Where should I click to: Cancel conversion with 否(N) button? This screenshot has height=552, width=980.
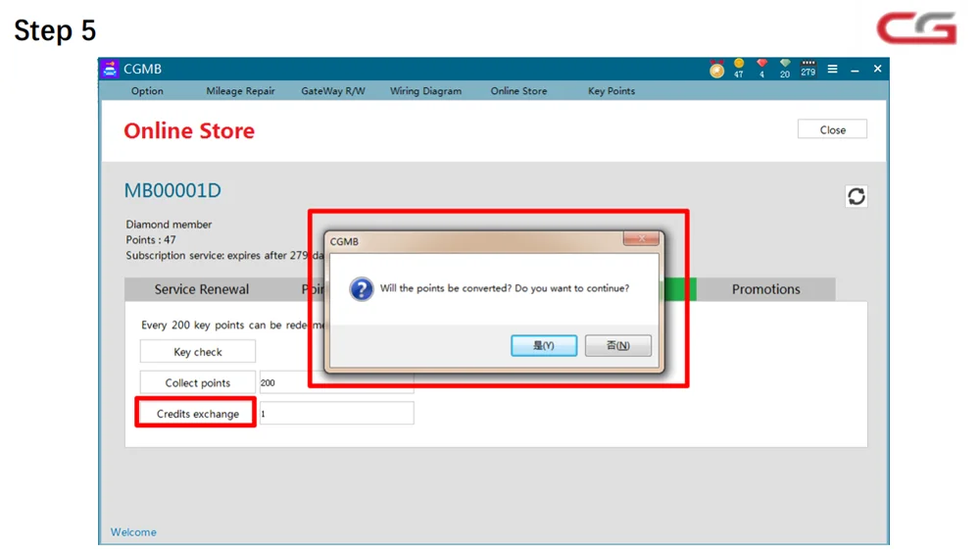[x=618, y=346]
